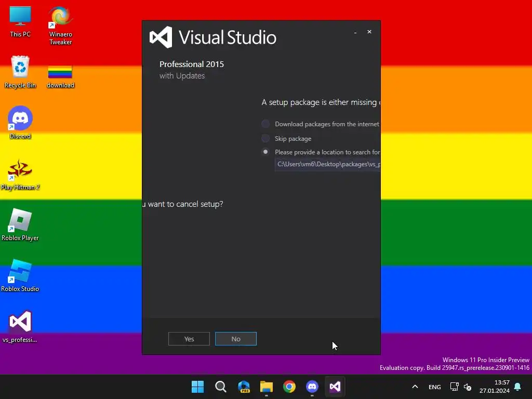Select Download packages from the internet option
532x399 pixels.
265,124
